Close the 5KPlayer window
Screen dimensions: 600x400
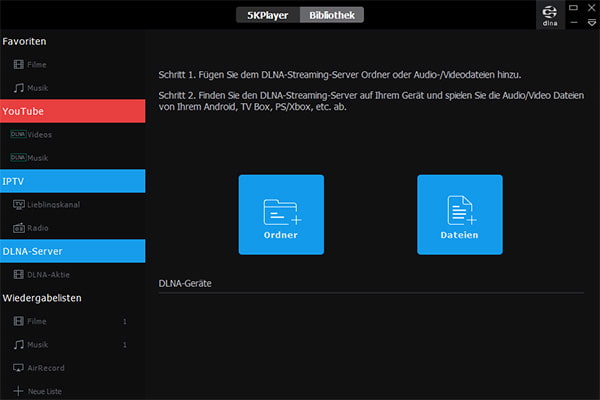click(x=592, y=8)
